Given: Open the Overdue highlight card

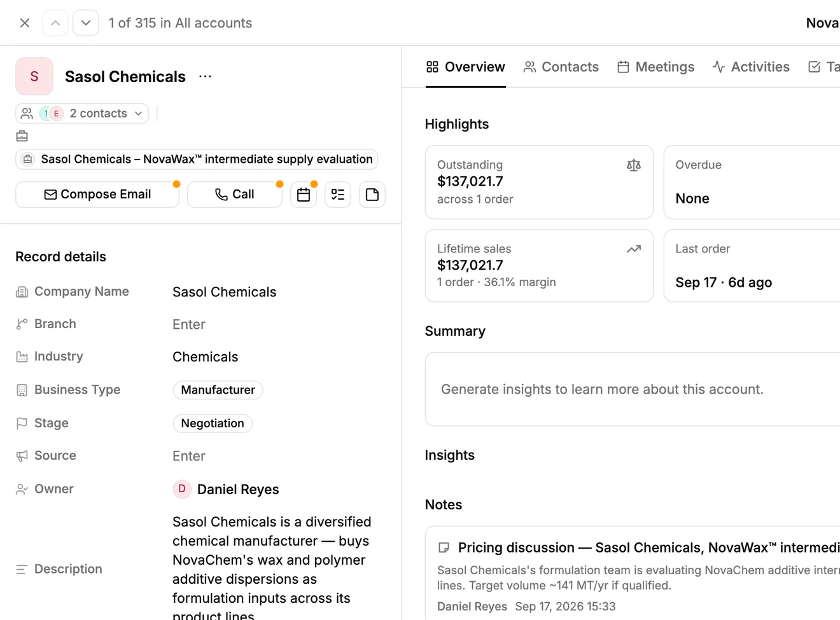Looking at the screenshot, I should coord(752,182).
